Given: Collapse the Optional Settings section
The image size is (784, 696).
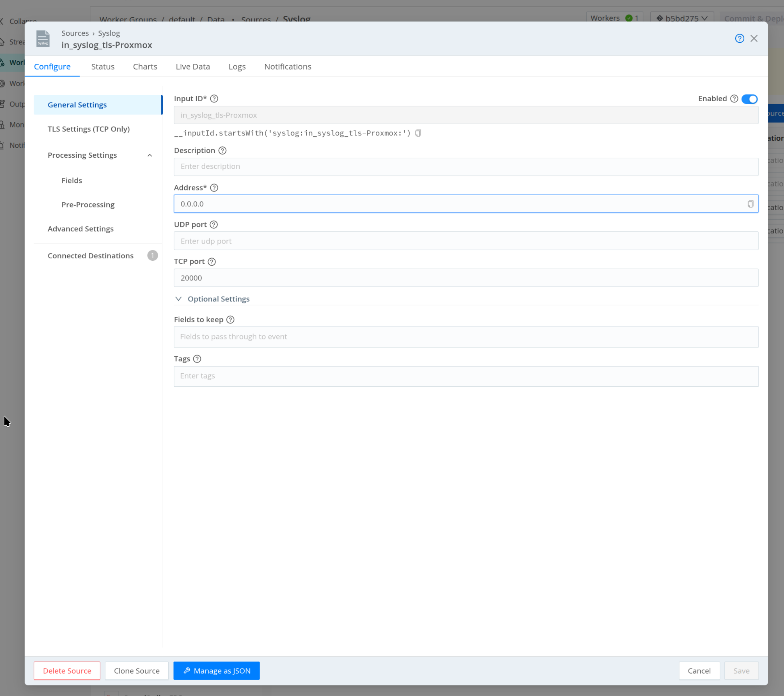Looking at the screenshot, I should (178, 299).
